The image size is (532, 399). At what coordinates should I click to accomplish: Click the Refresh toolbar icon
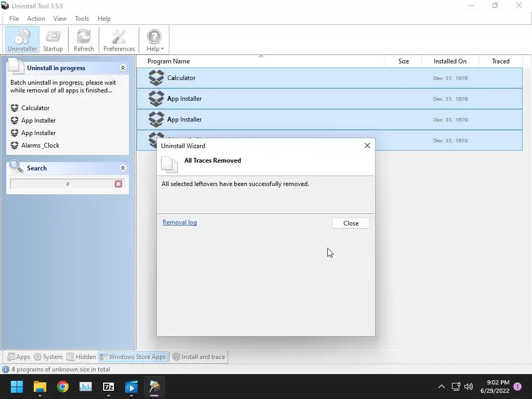coord(84,40)
